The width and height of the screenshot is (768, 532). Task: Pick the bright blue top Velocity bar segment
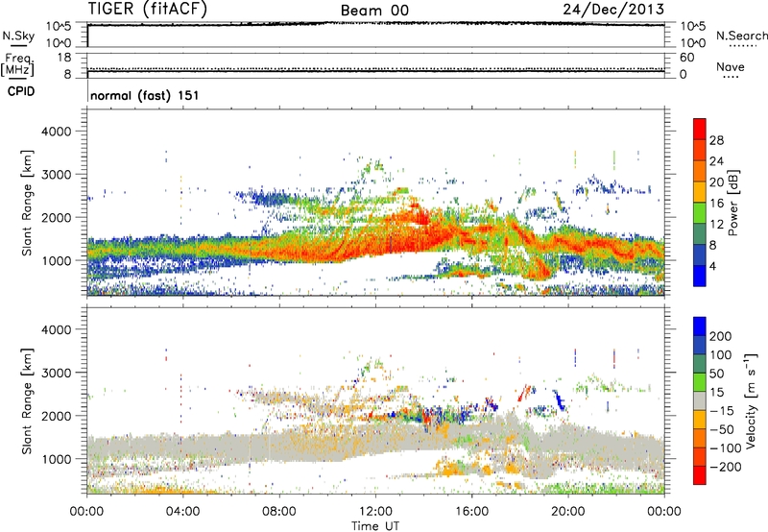tap(700, 326)
